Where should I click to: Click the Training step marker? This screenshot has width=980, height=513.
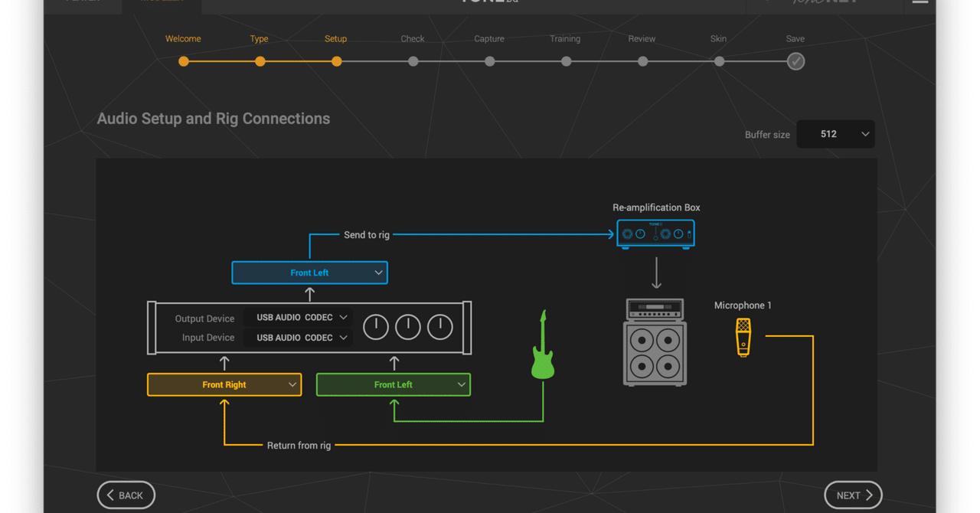click(x=566, y=61)
